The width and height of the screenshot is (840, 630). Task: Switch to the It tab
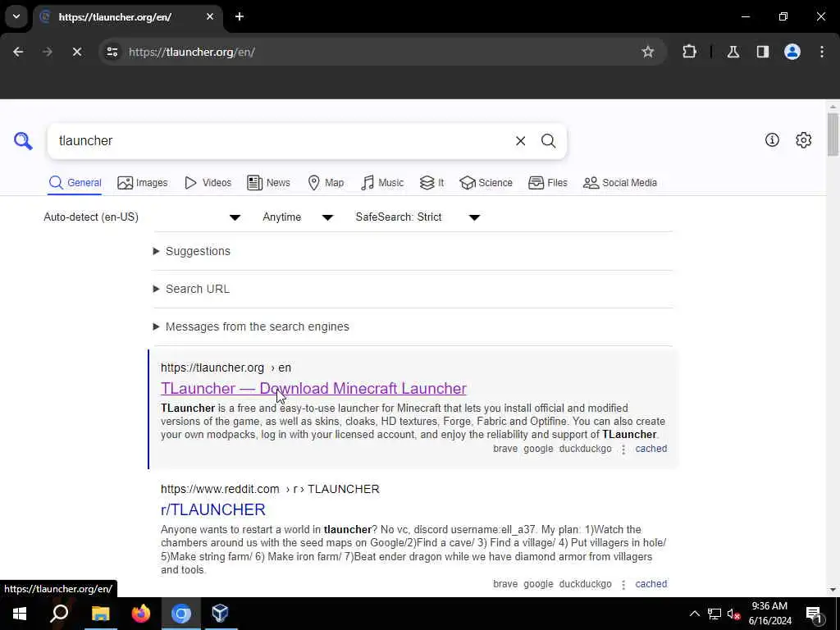pyautogui.click(x=431, y=183)
